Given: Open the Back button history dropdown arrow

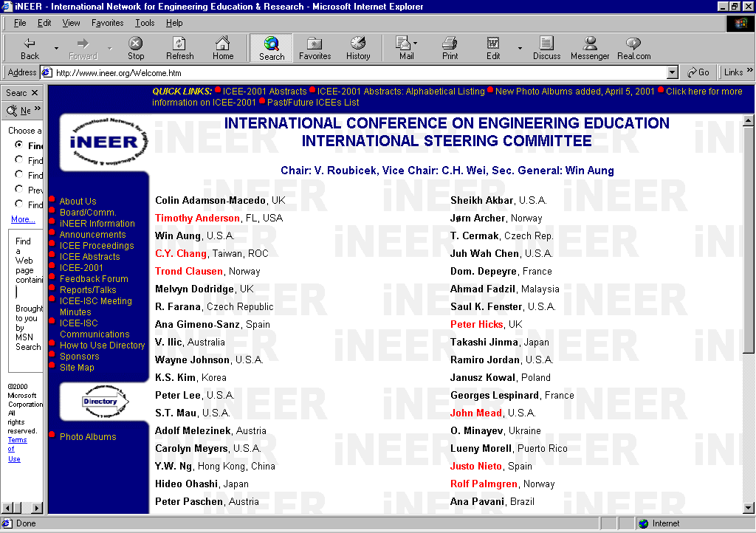Looking at the screenshot, I should (56, 48).
